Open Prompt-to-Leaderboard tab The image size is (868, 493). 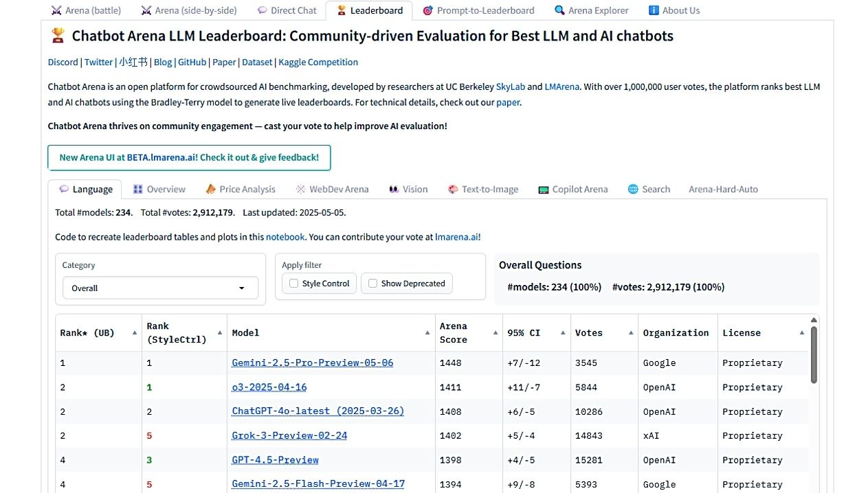pyautogui.click(x=479, y=10)
